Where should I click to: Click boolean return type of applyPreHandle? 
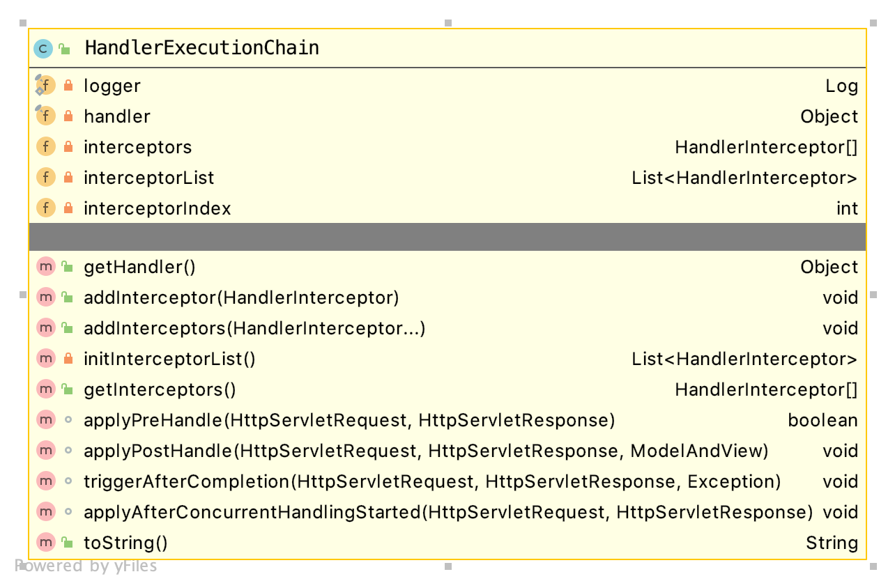823,421
